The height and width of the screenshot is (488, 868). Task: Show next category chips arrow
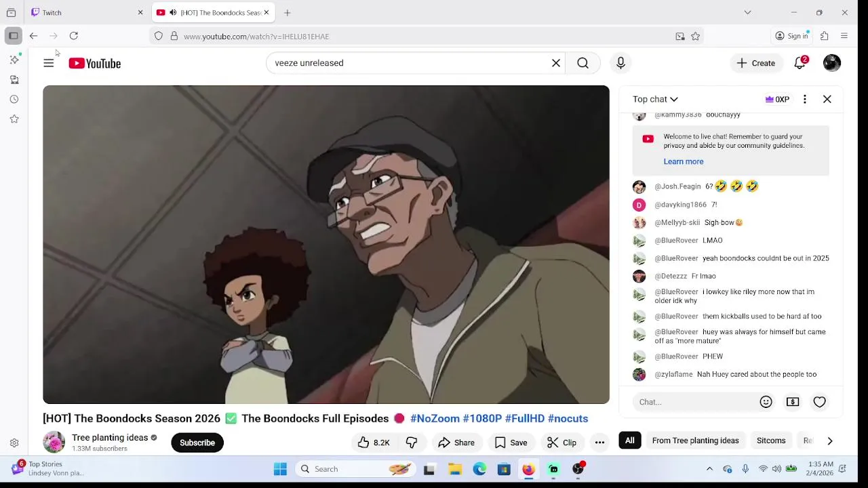[x=830, y=441]
